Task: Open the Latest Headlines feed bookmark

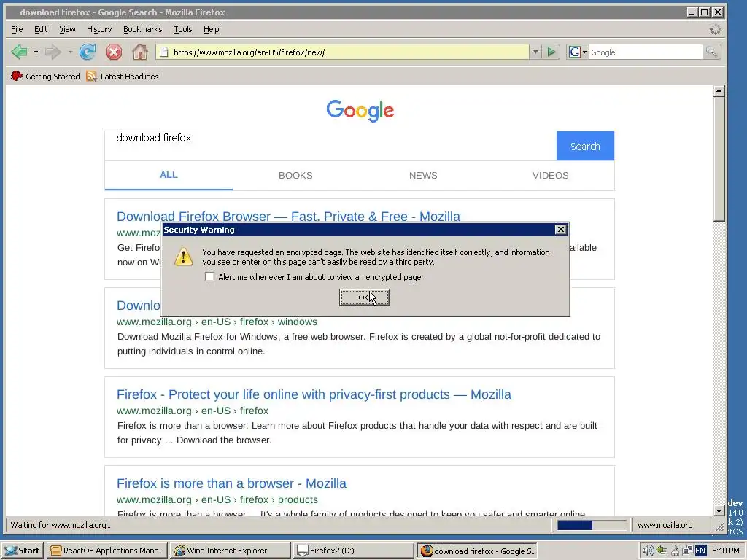Action: pyautogui.click(x=123, y=76)
